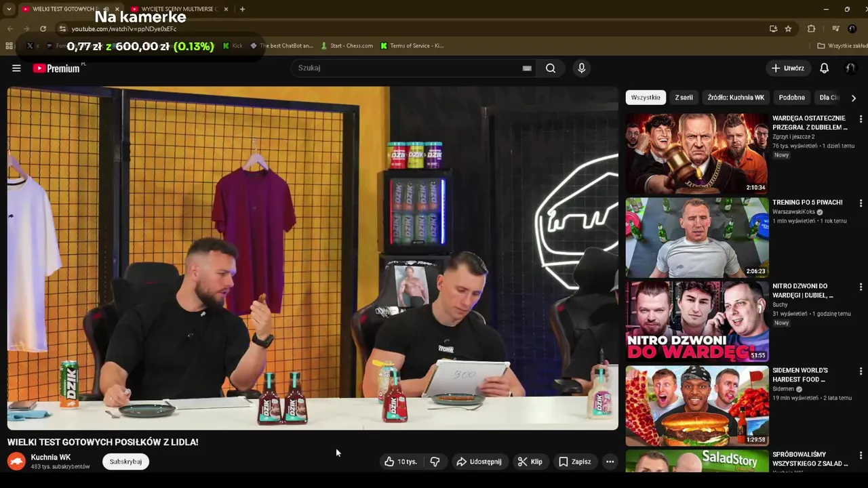This screenshot has height=488, width=868.
Task: Open options for SPRÓBOWALIŚMY WSZYSTKIEGO video
Action: pos(861,455)
